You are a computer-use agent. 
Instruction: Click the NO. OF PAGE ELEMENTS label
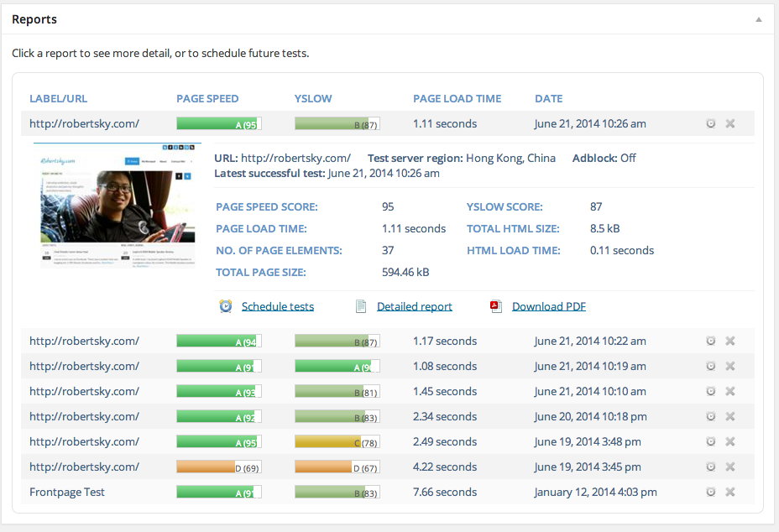coord(279,250)
